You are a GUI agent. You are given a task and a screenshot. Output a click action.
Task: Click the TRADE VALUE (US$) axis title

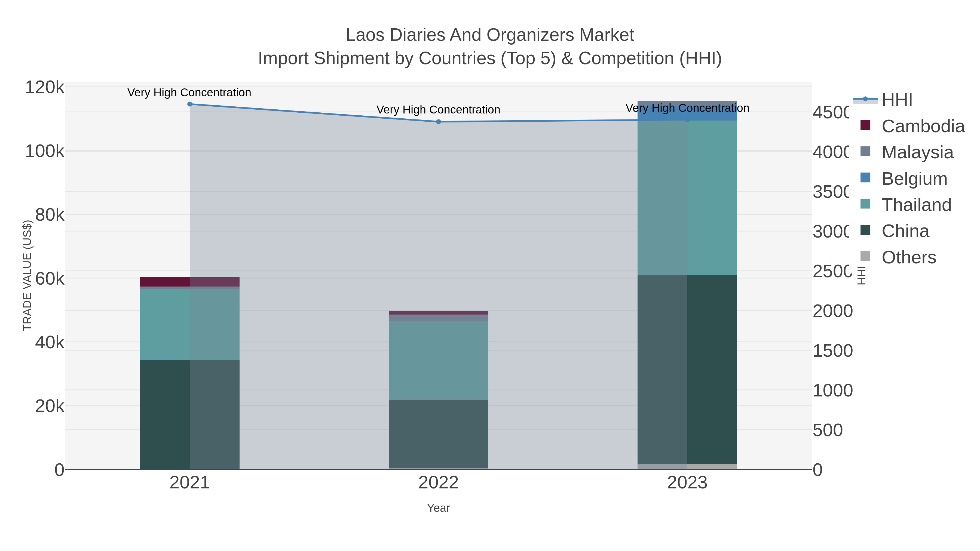tap(27, 276)
